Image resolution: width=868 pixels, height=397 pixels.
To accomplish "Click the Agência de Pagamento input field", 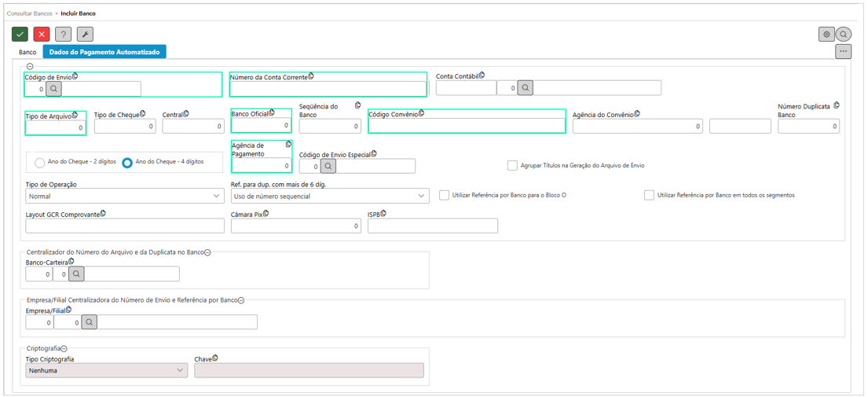I will click(x=262, y=166).
